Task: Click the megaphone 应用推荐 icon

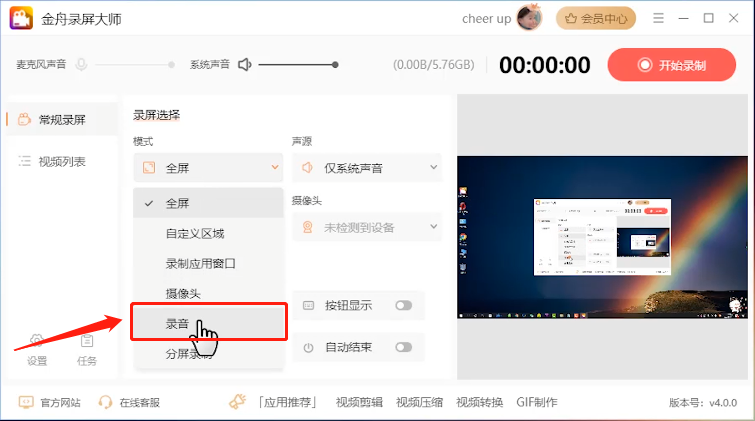Action: [237, 401]
